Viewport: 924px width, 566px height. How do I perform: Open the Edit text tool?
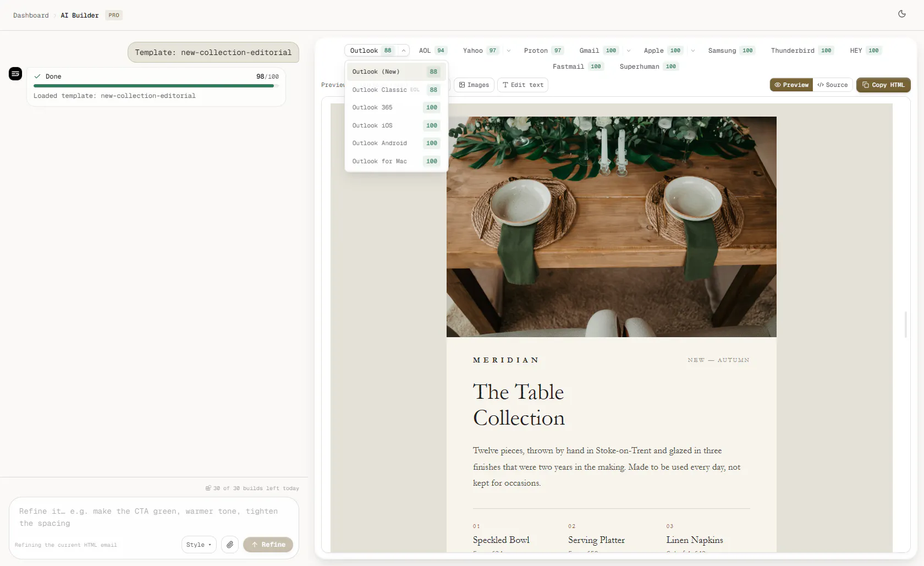click(523, 85)
